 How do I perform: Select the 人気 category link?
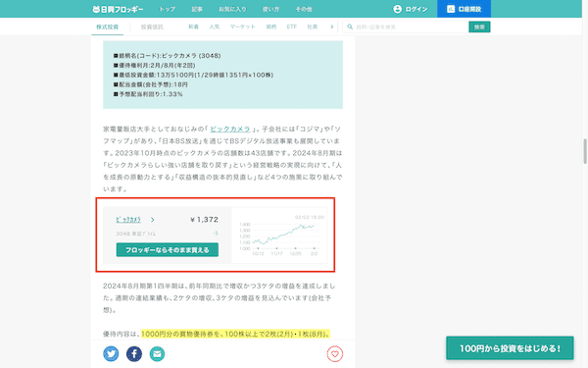pyautogui.click(x=214, y=26)
